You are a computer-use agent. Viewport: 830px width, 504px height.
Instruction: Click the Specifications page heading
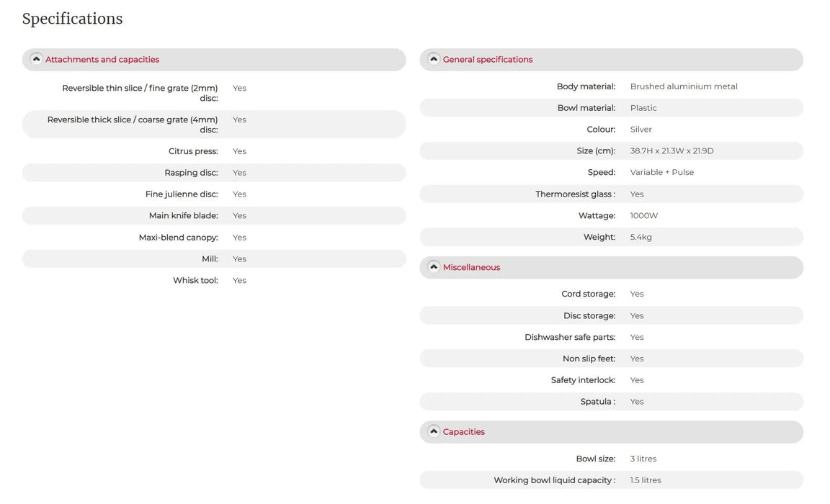click(72, 19)
